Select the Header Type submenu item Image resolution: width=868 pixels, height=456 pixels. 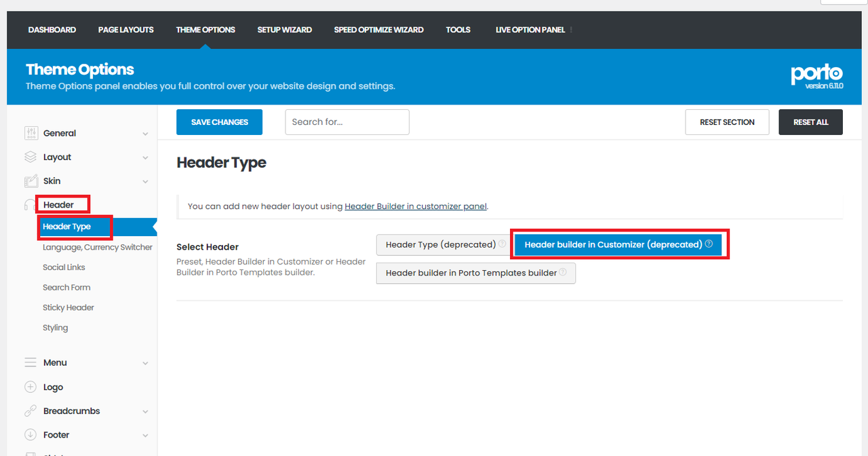pos(66,227)
